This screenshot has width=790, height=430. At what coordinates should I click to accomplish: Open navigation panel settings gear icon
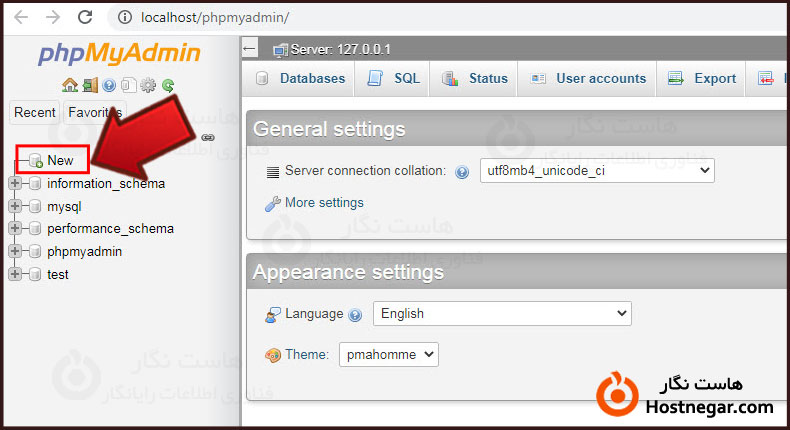(x=148, y=85)
